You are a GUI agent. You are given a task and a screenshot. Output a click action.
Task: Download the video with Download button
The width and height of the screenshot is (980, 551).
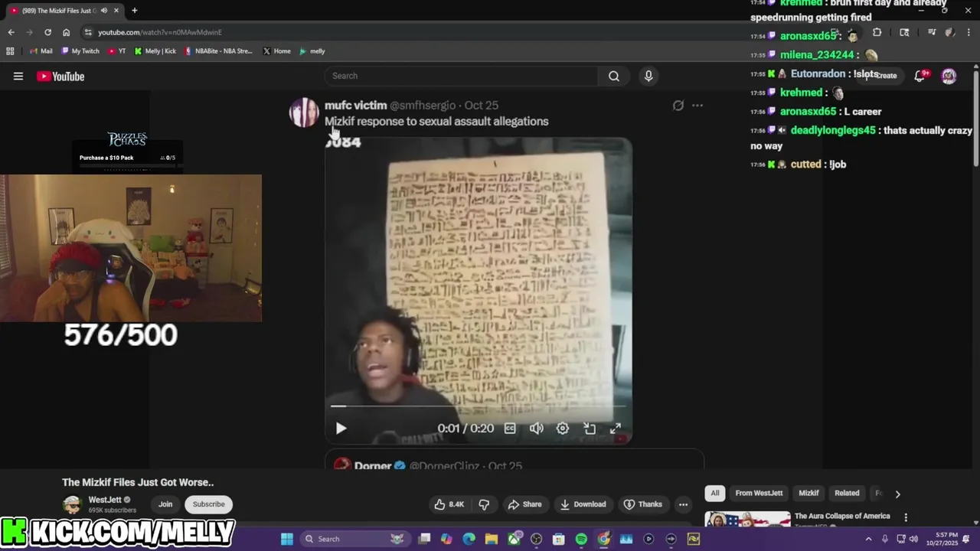[583, 504]
